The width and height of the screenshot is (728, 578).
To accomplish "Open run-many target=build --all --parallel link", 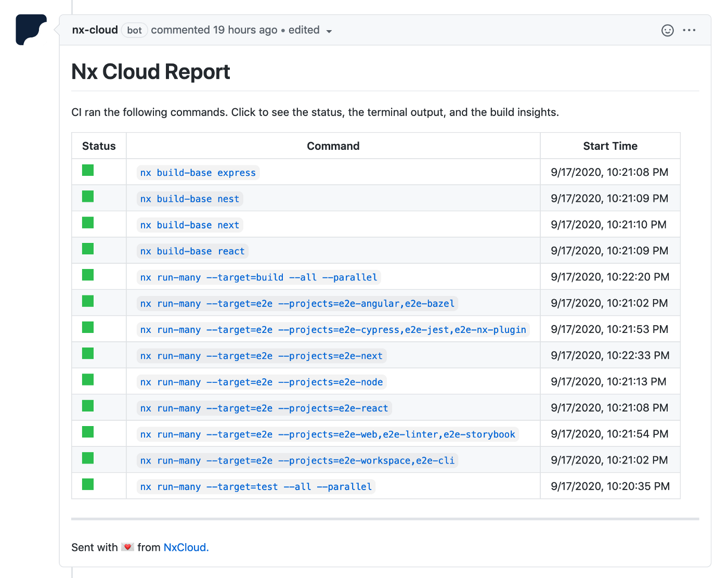I will (258, 277).
